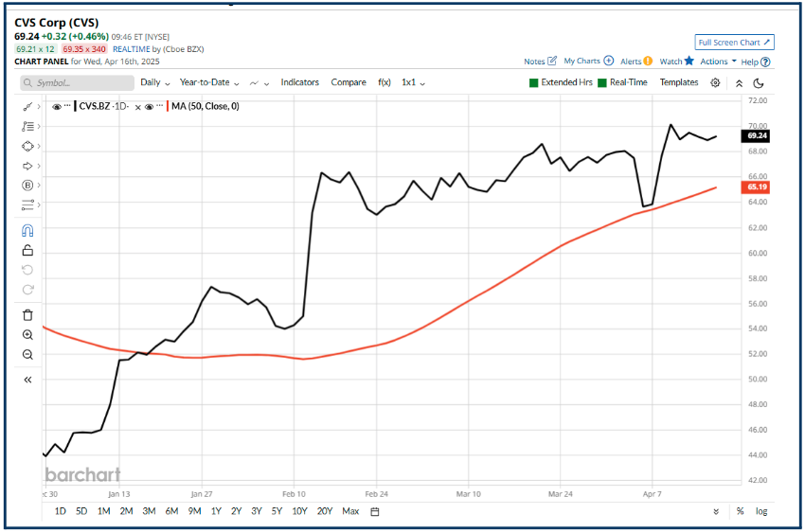Toggle the magnet snap tool
The width and height of the screenshot is (805, 532).
pos(27,230)
